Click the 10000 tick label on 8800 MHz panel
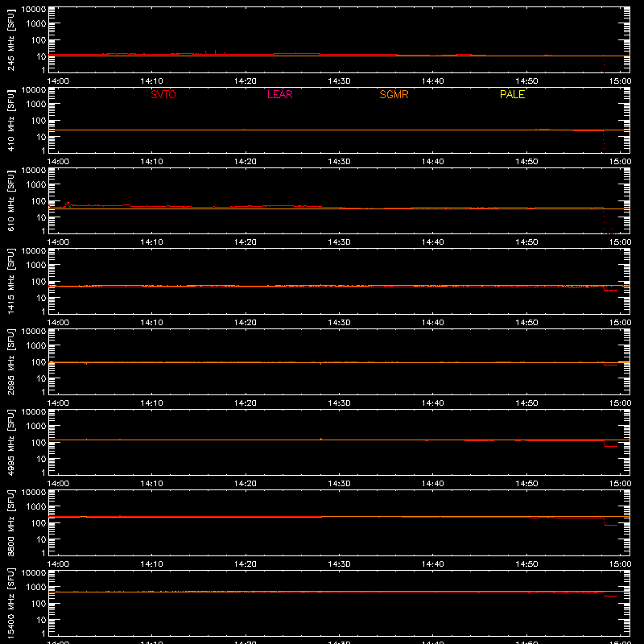The width and height of the screenshot is (644, 644). click(x=34, y=493)
